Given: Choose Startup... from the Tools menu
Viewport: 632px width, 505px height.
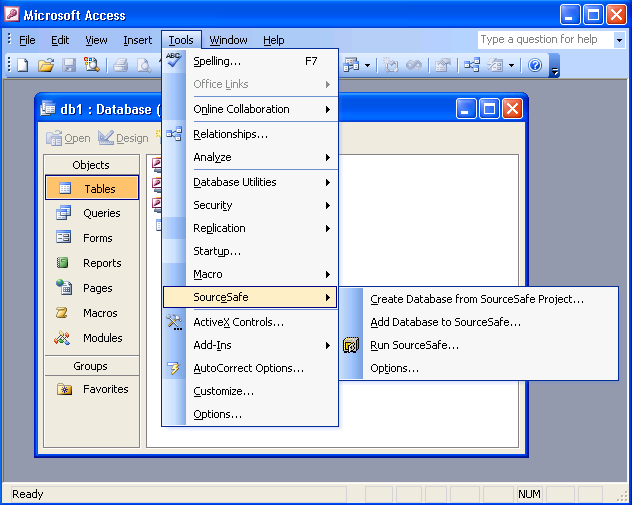Looking at the screenshot, I should tap(250, 251).
